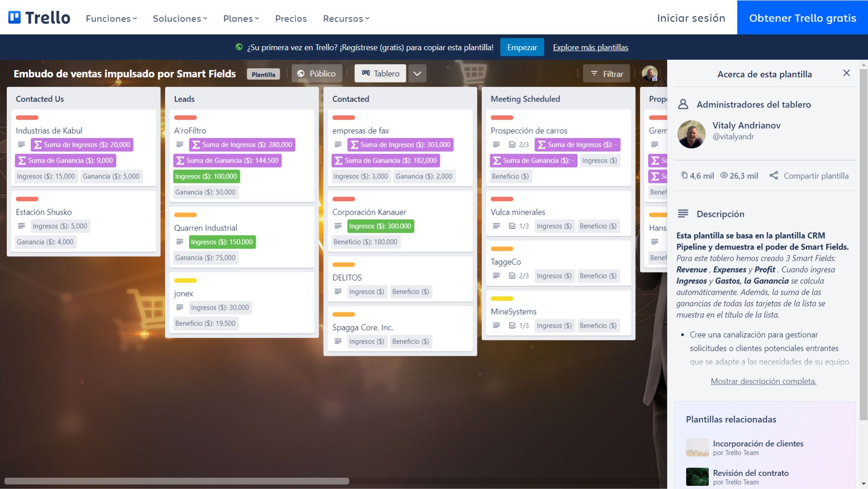Viewport: 868px width, 489px height.
Task: Click the Público visibility button
Action: [x=316, y=73]
